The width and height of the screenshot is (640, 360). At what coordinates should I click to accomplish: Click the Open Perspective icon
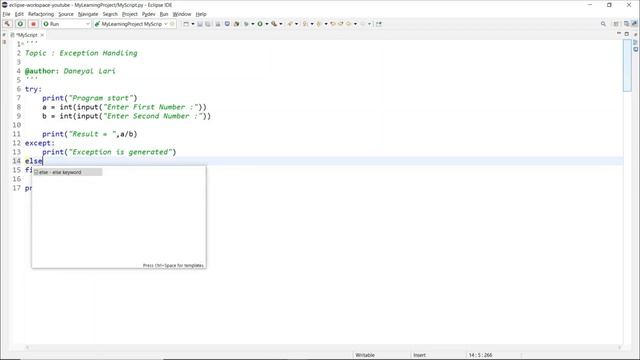[x=616, y=24]
